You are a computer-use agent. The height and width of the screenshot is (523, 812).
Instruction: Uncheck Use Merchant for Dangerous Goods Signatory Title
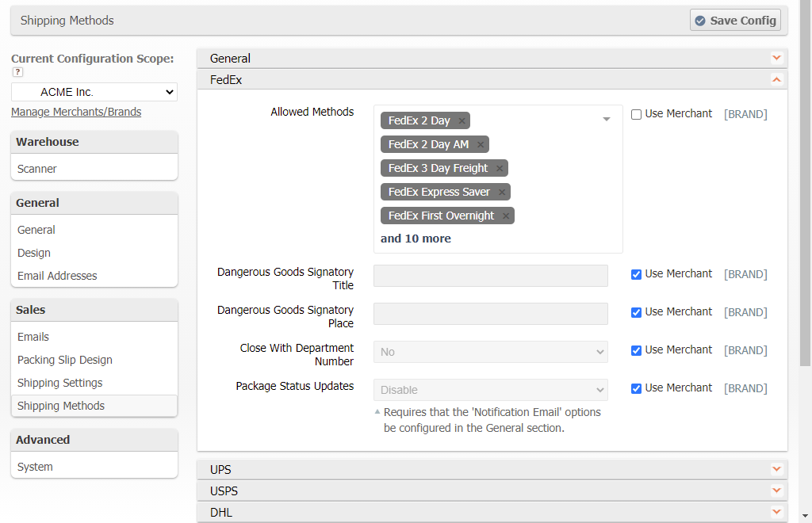coord(636,274)
